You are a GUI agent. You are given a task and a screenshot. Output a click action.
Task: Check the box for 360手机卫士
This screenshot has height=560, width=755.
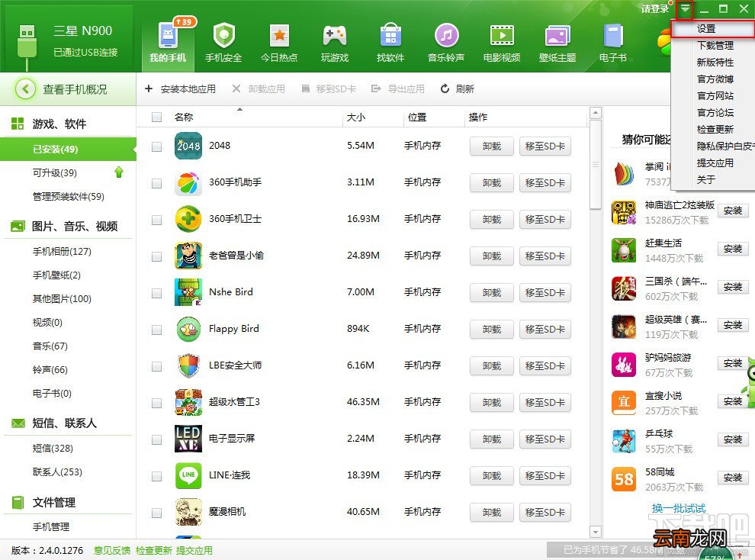[x=156, y=220]
